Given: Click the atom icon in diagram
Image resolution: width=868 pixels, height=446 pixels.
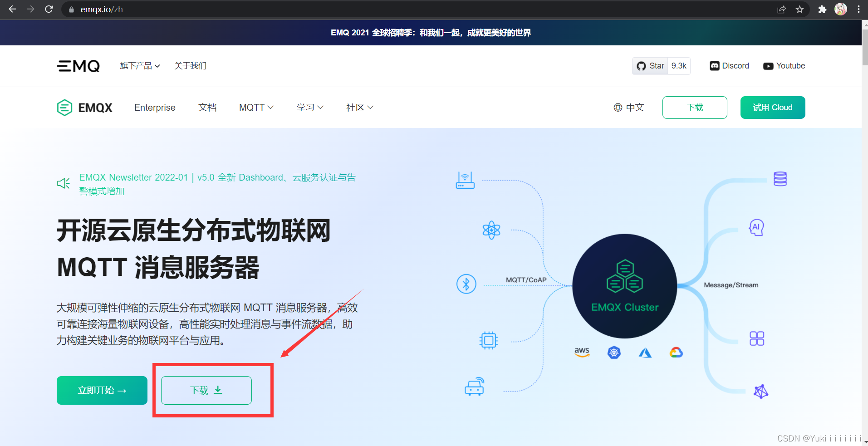Looking at the screenshot, I should point(491,230).
